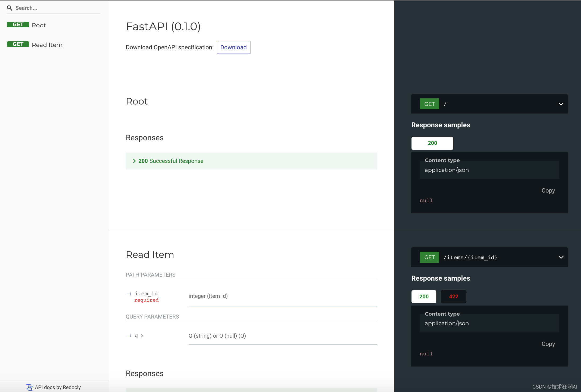Select the 422 response sample for Read Item
The height and width of the screenshot is (392, 581).
(x=453, y=297)
